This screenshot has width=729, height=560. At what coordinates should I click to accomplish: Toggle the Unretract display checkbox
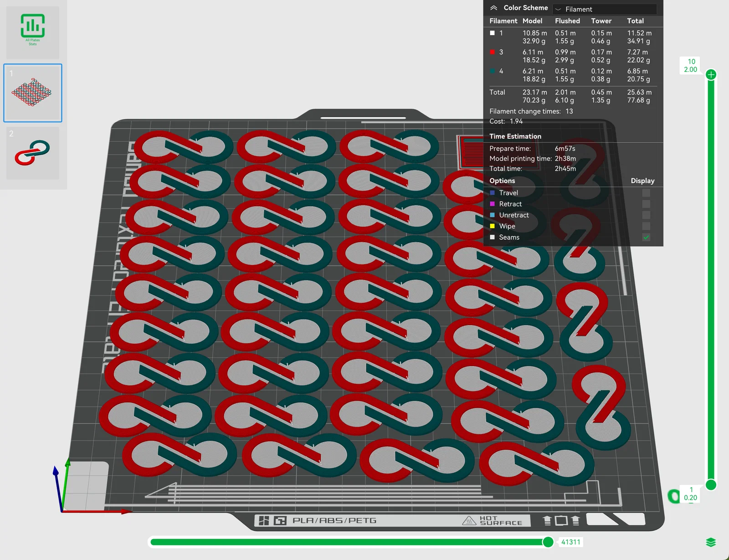coord(646,215)
